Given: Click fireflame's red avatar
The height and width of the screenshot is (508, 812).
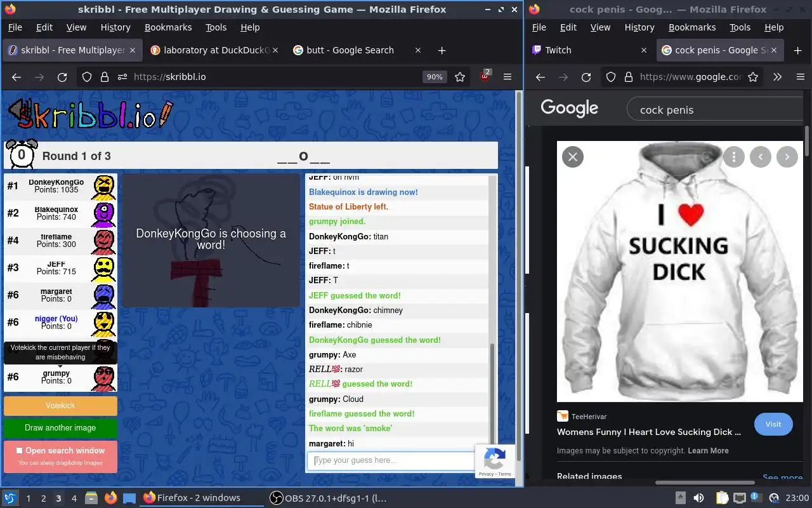Looking at the screenshot, I should (x=104, y=241).
